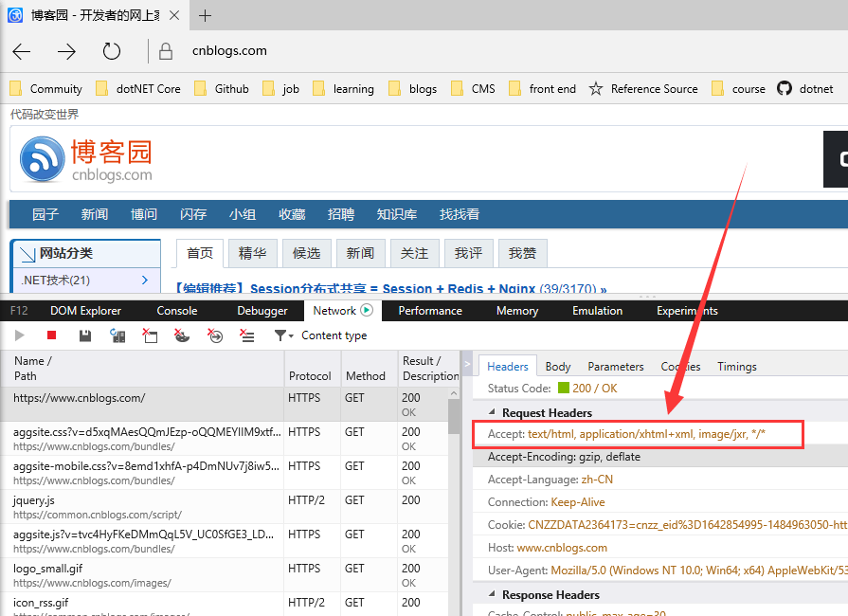Open the Reference Source starred bookmark
The height and width of the screenshot is (616, 848).
(643, 89)
